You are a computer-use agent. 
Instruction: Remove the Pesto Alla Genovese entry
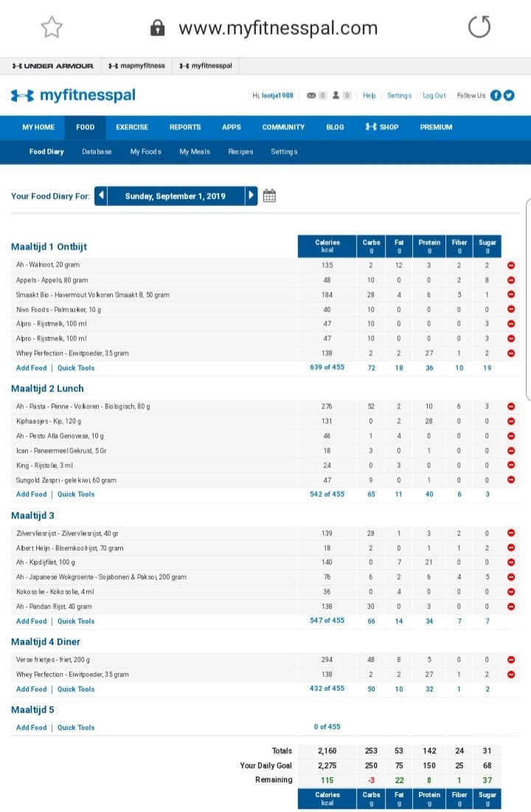coord(511,436)
